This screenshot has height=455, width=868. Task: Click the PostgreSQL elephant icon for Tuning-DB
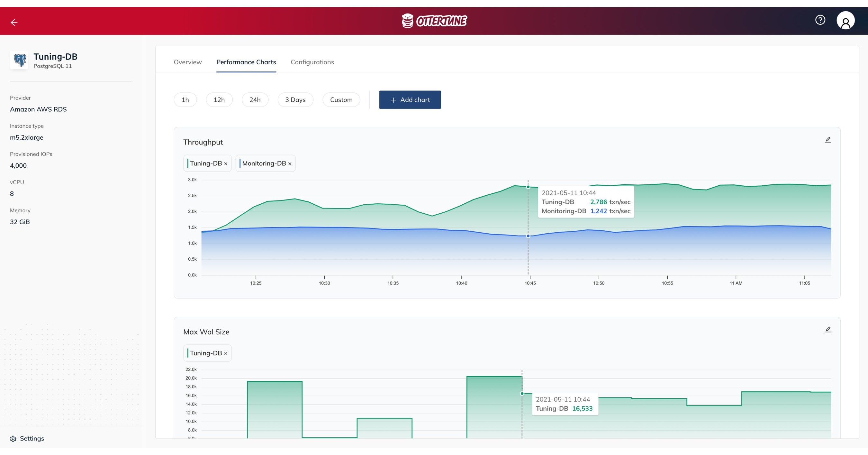pos(20,60)
